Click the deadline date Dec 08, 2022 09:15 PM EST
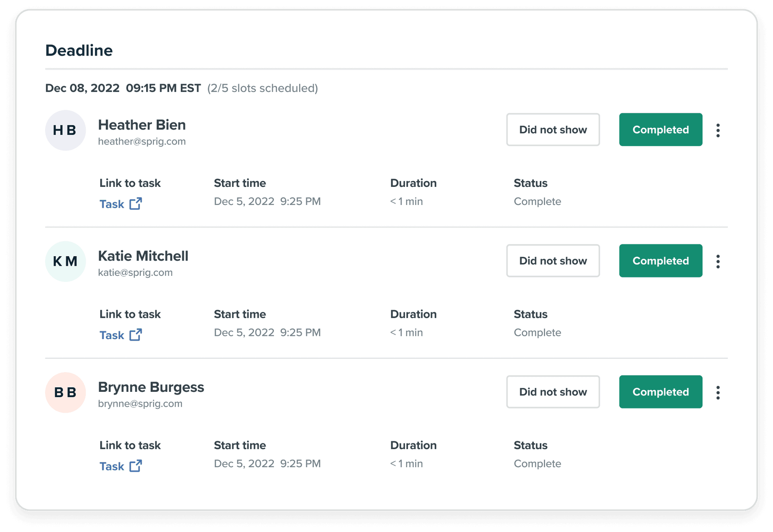773x532 pixels. 123,88
